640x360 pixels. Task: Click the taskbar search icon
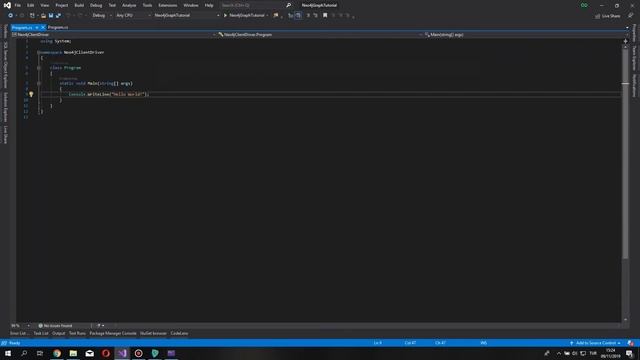coord(24,353)
